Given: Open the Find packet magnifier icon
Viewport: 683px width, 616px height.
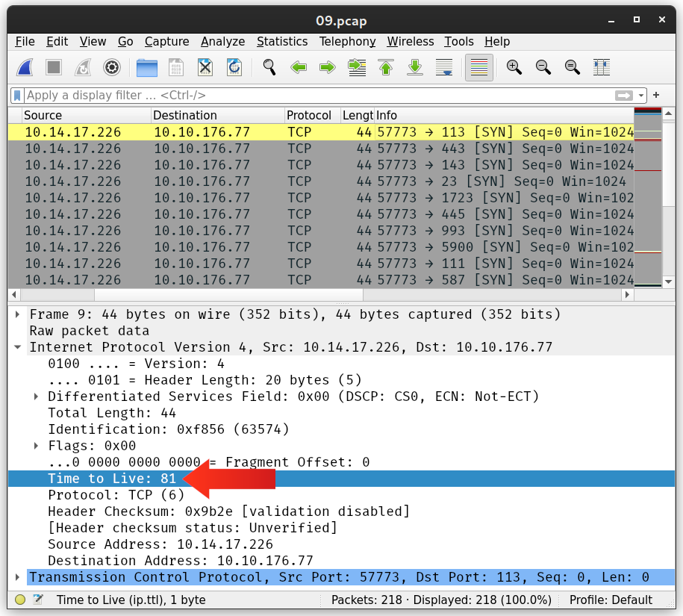Looking at the screenshot, I should click(269, 67).
